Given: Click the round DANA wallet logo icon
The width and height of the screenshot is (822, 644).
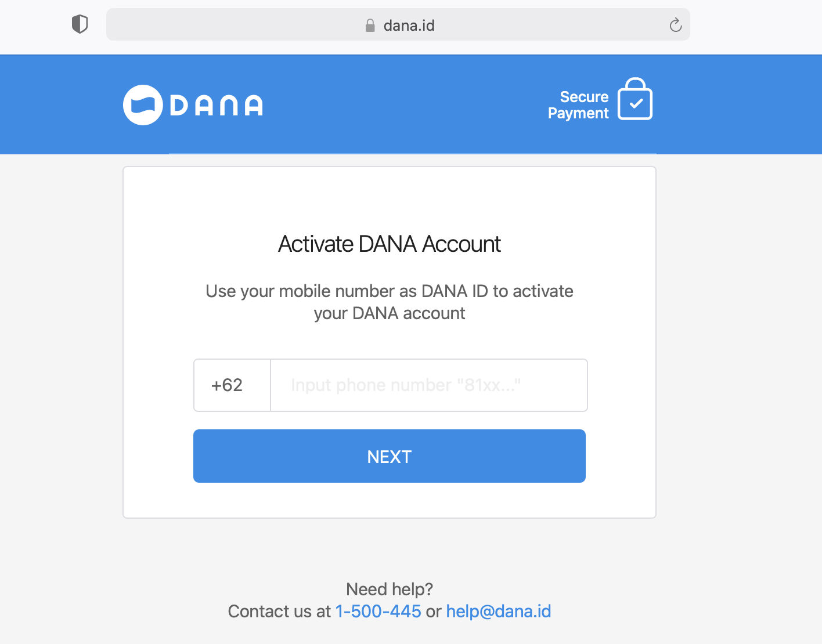Looking at the screenshot, I should coord(143,105).
